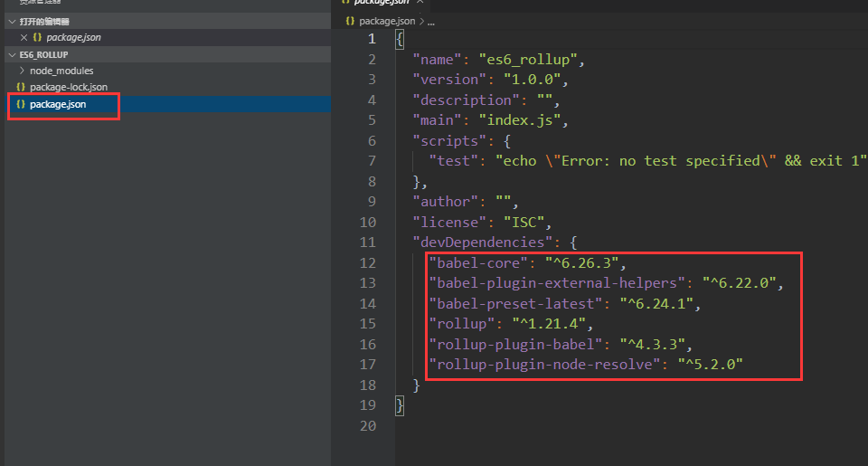The image size is (868, 466).
Task: Click the "1.0.0" version value
Action: click(x=532, y=80)
